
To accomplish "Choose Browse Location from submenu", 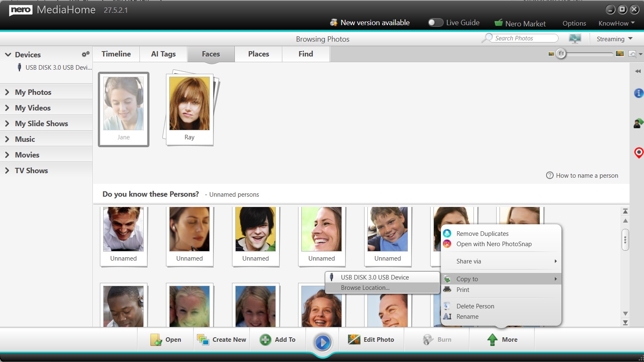I will 365,288.
